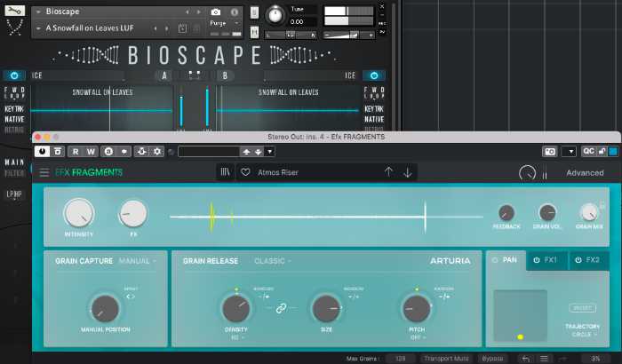This screenshot has width=622, height=364.
Task: Click the Tune value 0.00 field
Action: [x=303, y=21]
